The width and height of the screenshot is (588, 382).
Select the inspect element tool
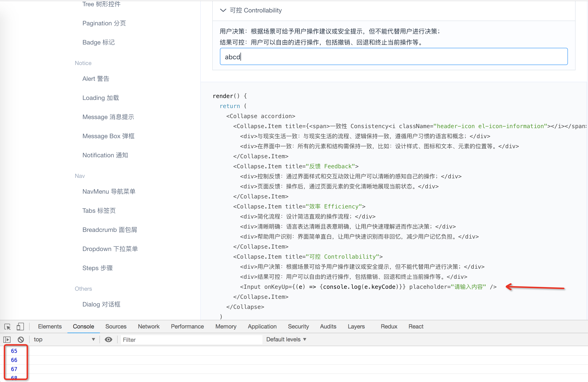tap(7, 326)
